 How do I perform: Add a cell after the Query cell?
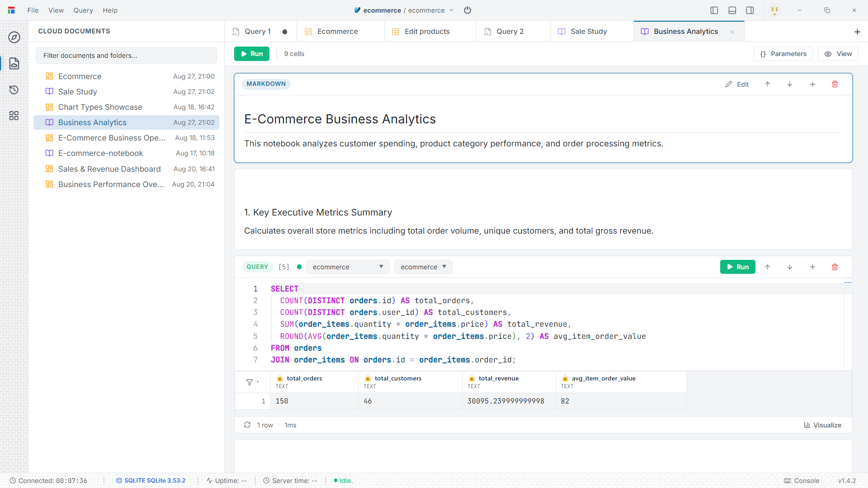point(812,267)
